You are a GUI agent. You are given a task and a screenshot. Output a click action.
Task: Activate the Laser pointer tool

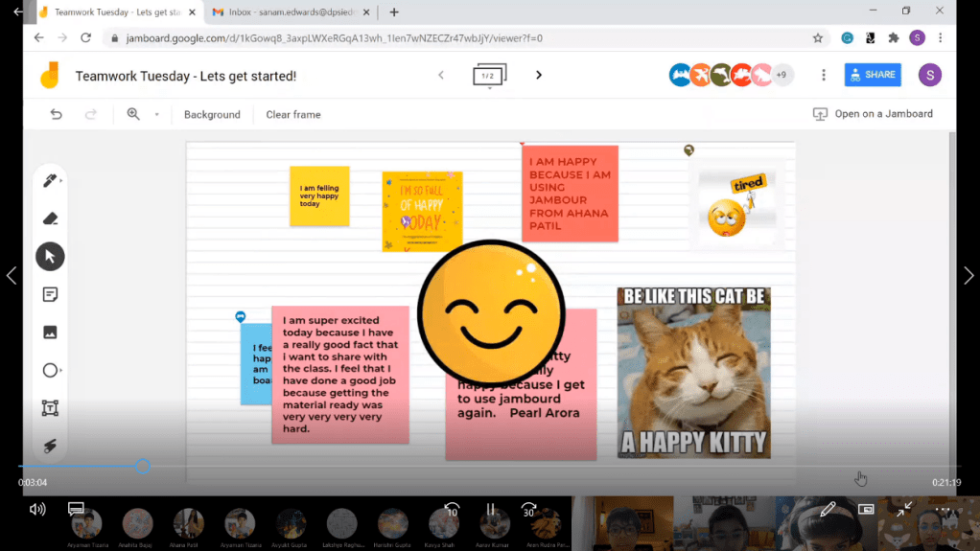point(50,446)
